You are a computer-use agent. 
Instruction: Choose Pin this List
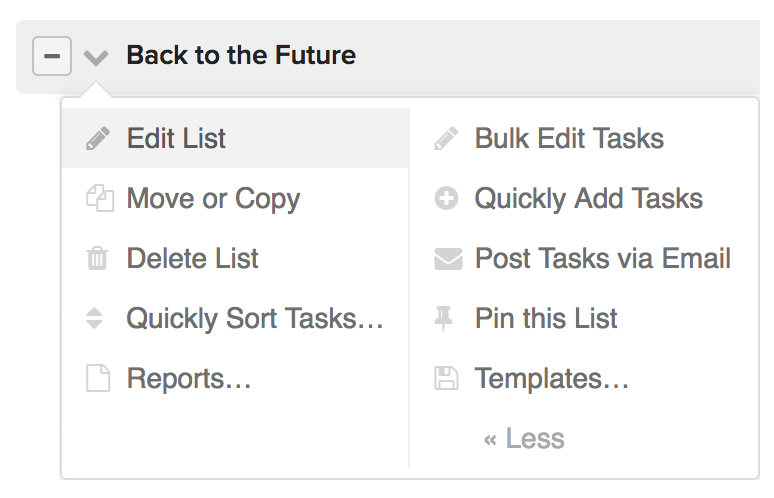click(546, 319)
